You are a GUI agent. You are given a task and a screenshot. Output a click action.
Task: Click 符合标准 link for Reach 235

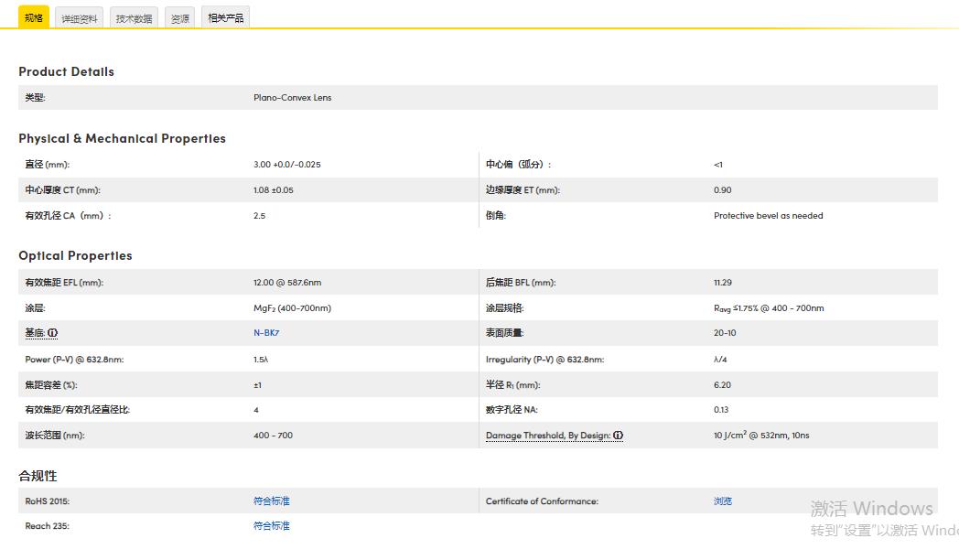coord(272,526)
